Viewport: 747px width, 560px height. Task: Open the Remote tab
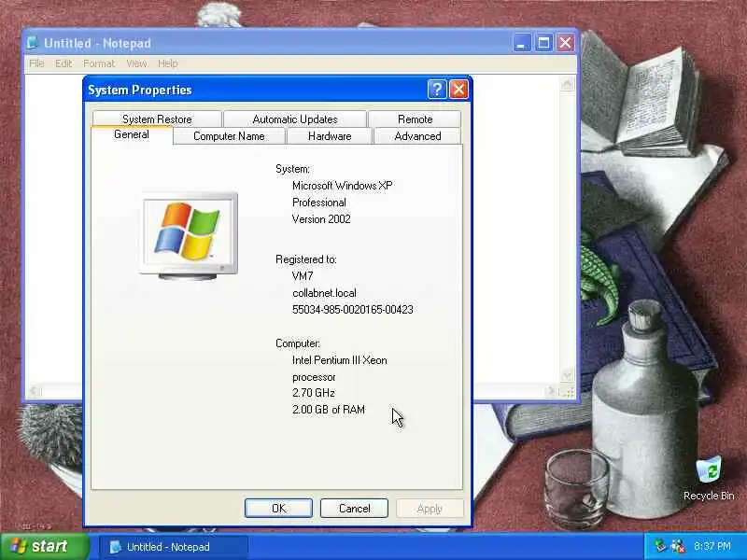[x=415, y=119]
